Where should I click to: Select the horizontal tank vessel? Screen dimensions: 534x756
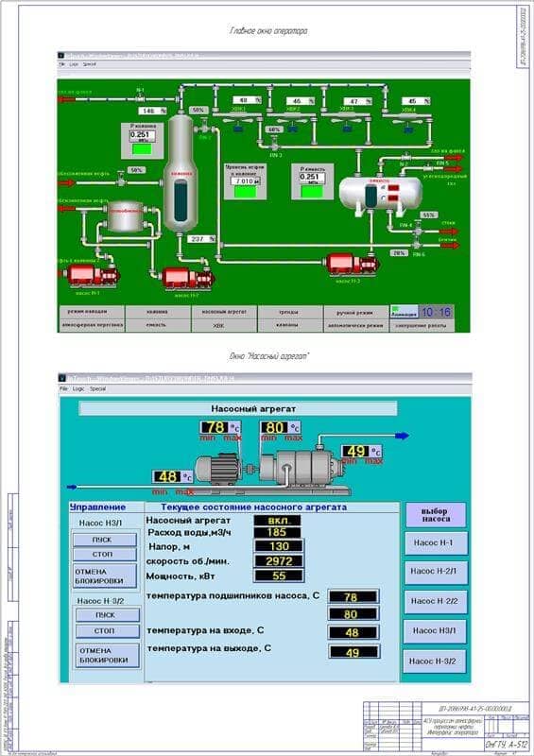(x=380, y=195)
